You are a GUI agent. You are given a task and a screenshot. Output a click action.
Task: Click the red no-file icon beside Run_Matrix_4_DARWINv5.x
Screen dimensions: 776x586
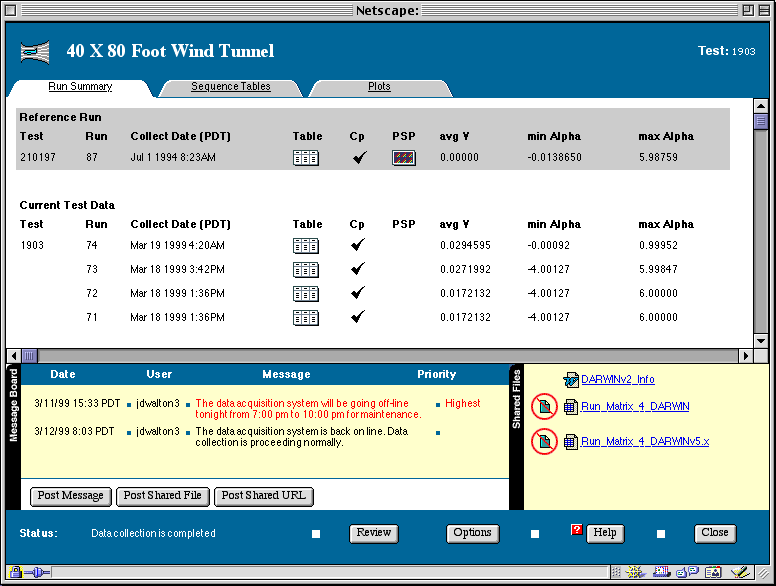pos(544,441)
